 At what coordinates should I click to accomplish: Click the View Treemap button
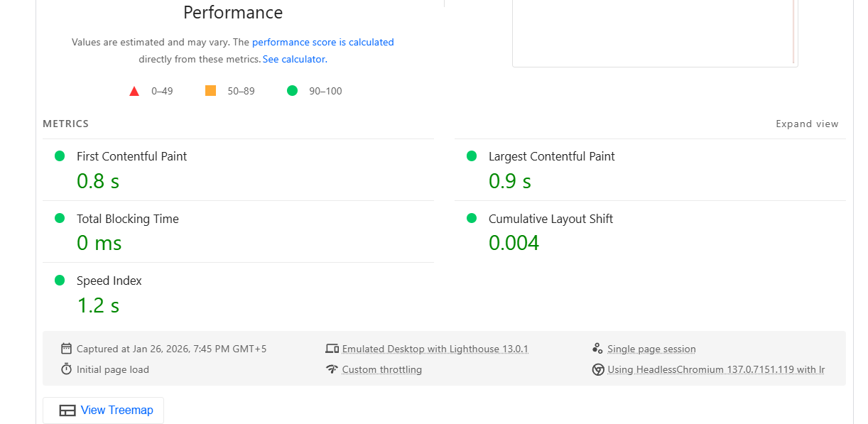point(103,410)
